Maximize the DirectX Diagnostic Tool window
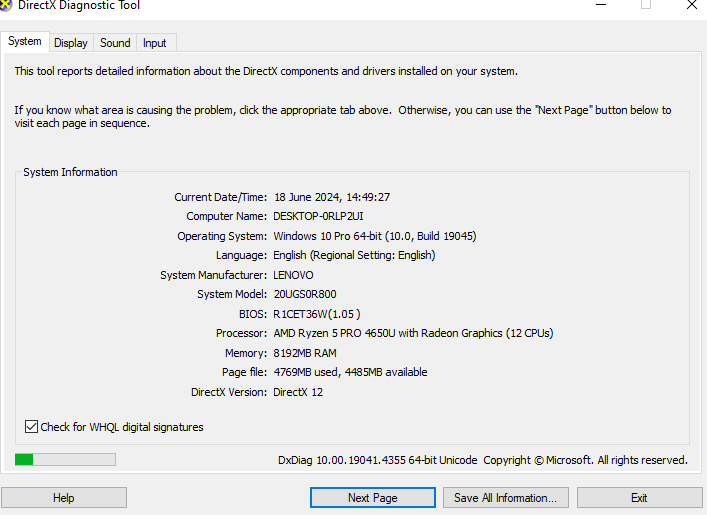Image resolution: width=707 pixels, height=515 pixels. (646, 4)
